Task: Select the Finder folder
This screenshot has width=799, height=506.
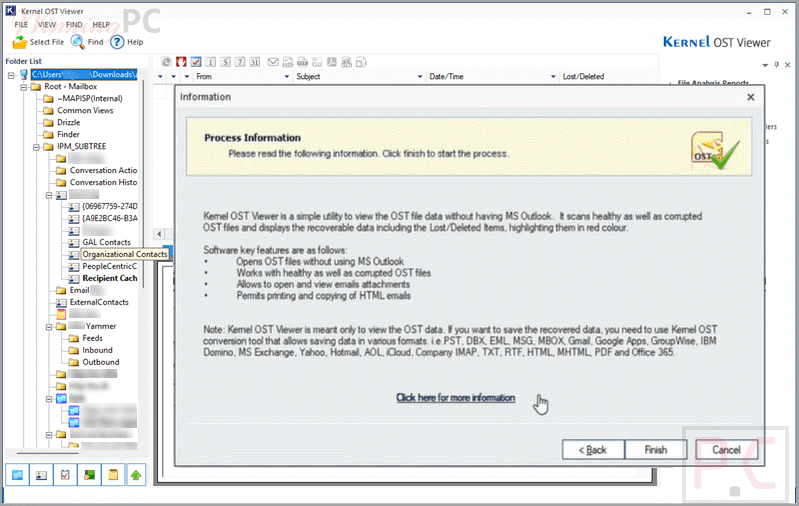Action: tap(68, 134)
